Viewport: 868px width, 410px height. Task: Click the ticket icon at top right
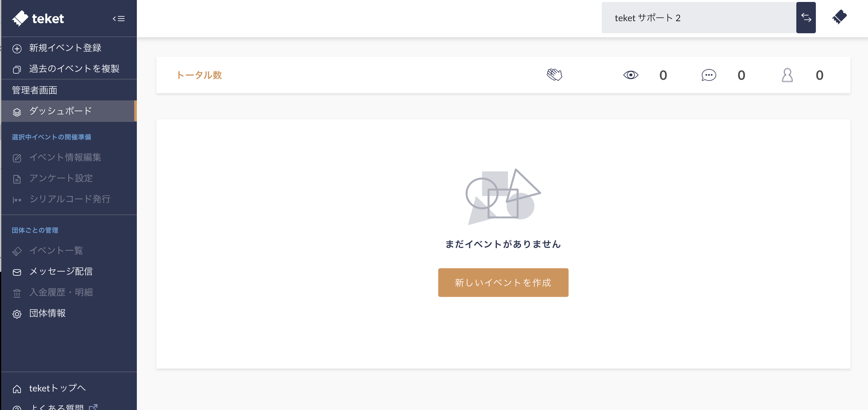pyautogui.click(x=840, y=18)
